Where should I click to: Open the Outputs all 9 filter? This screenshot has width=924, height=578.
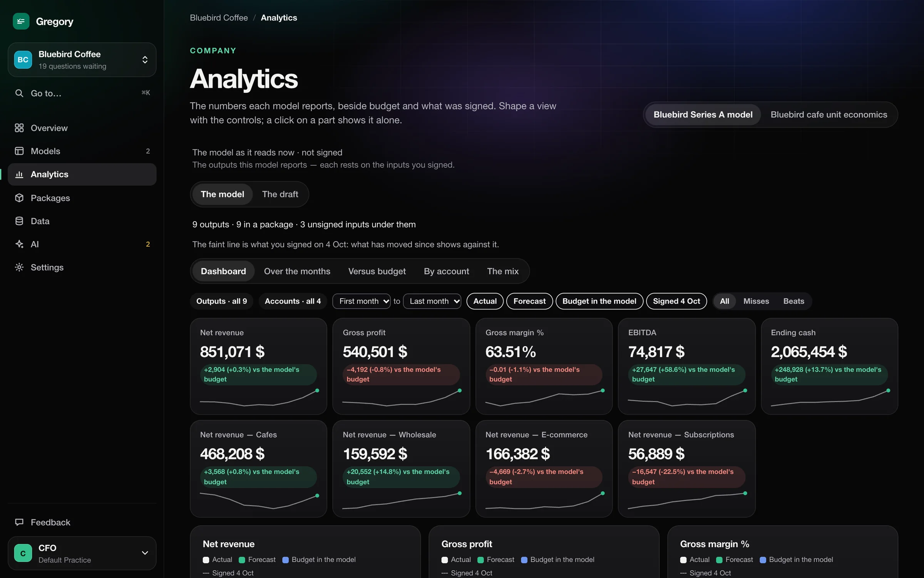221,301
